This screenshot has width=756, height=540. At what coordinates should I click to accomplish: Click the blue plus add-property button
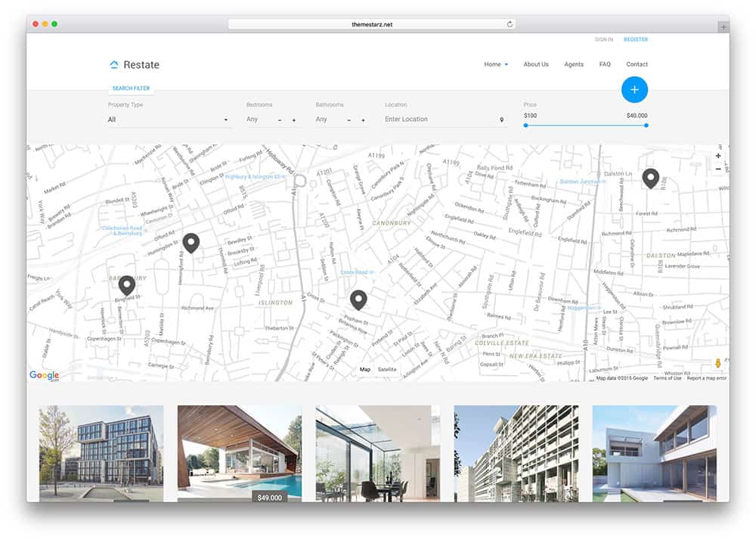coord(634,90)
